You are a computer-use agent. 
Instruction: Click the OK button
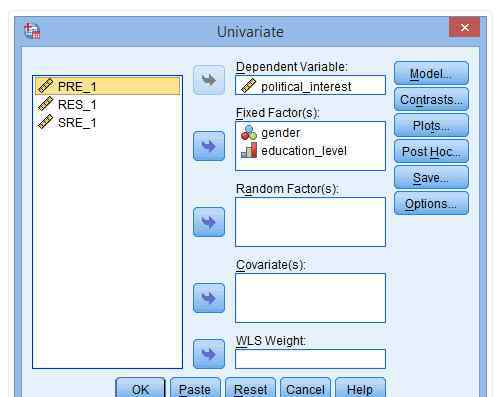tap(140, 388)
